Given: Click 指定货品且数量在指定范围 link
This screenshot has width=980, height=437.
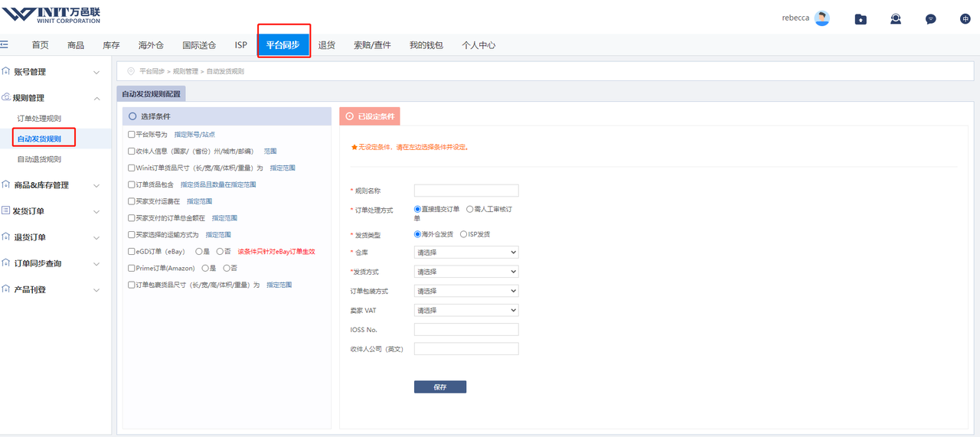Looking at the screenshot, I should (218, 184).
